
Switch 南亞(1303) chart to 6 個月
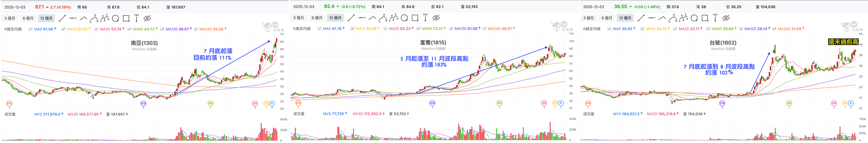click(28, 18)
